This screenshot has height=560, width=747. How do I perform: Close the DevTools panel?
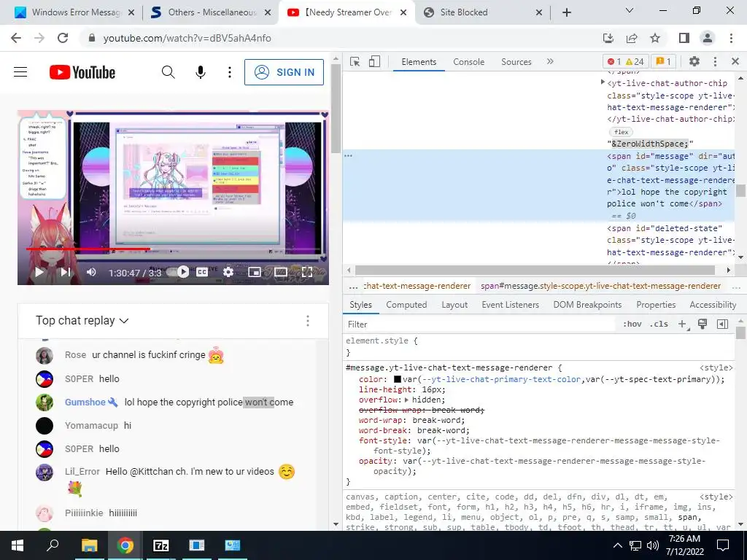coord(735,61)
